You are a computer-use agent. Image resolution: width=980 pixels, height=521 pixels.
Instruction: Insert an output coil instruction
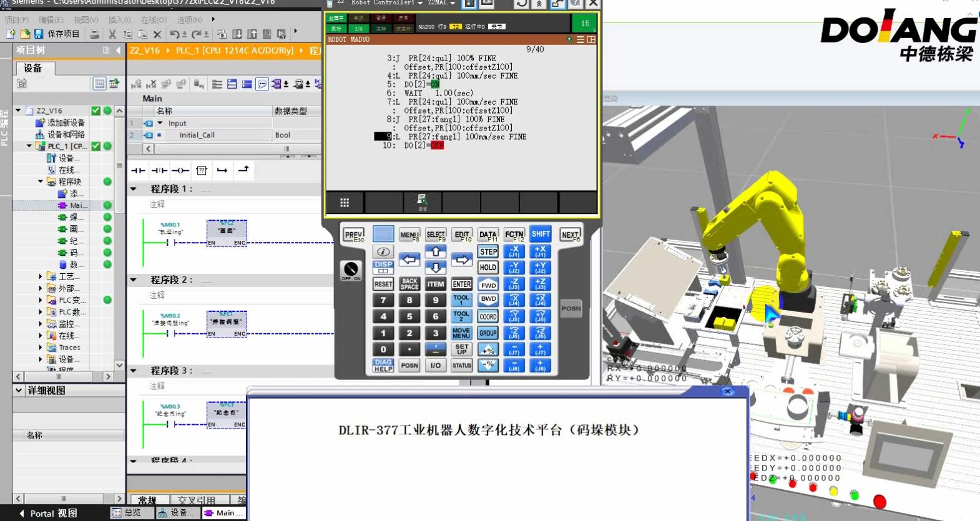pyautogui.click(x=180, y=170)
